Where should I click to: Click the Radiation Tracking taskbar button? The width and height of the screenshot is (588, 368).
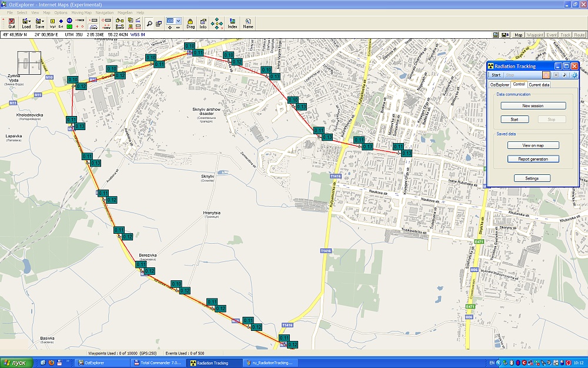(x=214, y=363)
